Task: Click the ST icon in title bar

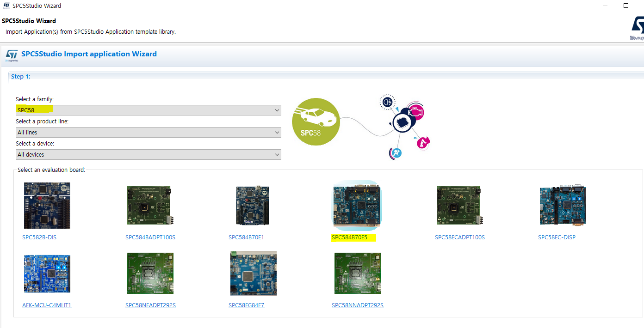Action: (6, 6)
